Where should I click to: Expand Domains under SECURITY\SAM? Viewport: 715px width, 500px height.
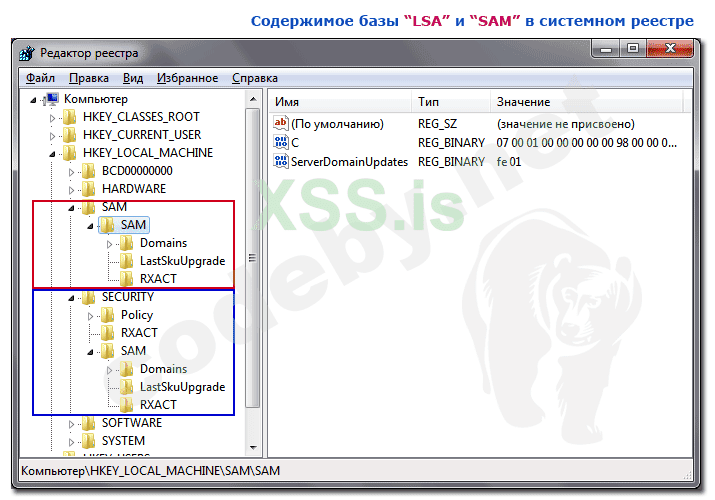[109, 370]
